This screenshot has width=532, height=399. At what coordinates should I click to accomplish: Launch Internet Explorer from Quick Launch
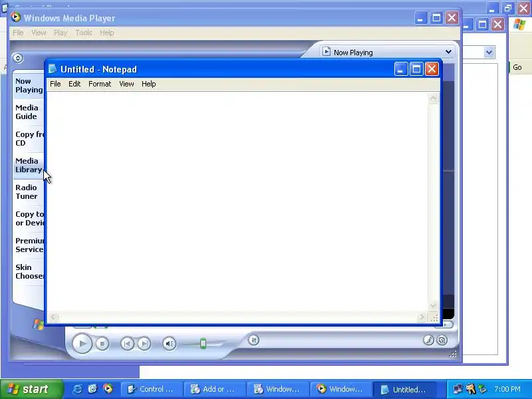[x=77, y=389]
